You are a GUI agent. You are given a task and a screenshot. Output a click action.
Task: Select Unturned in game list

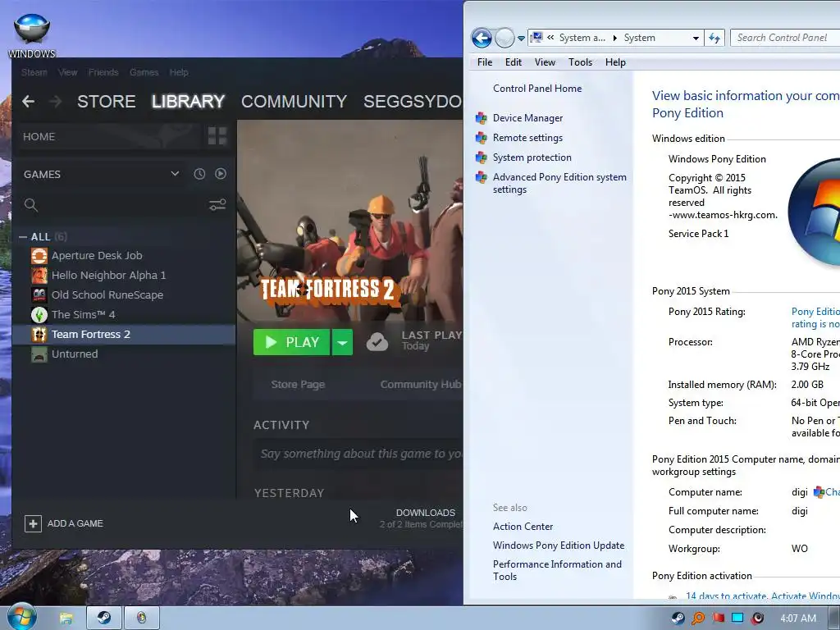75,354
